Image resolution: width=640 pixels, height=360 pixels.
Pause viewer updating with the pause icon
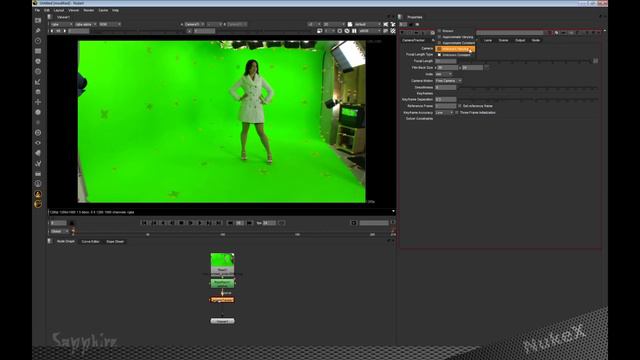click(x=354, y=31)
